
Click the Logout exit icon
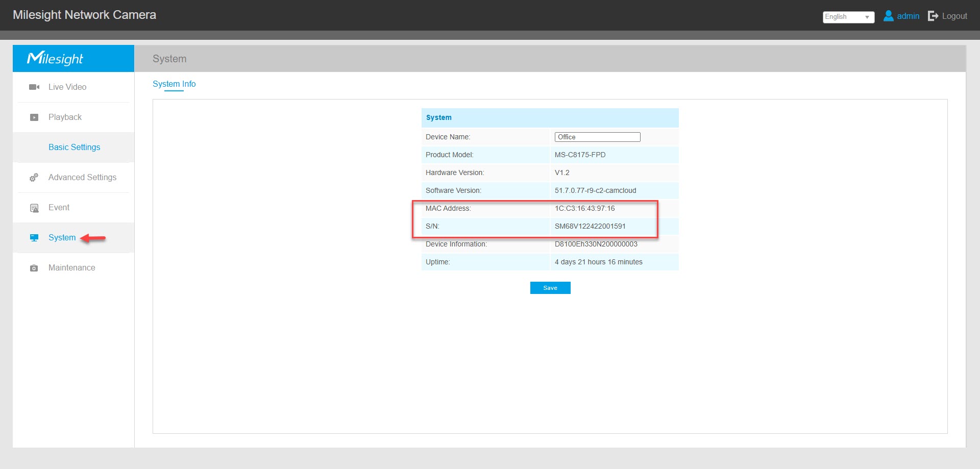click(933, 16)
